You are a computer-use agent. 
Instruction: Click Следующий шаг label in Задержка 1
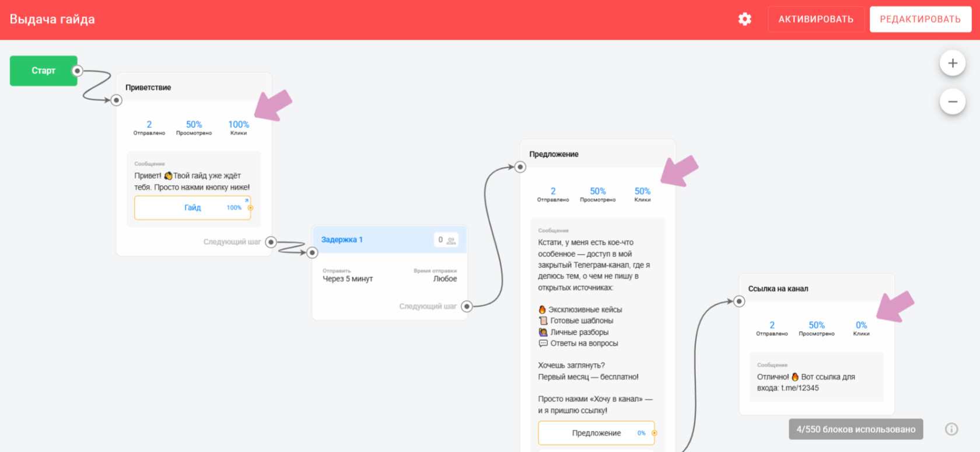[x=428, y=306]
